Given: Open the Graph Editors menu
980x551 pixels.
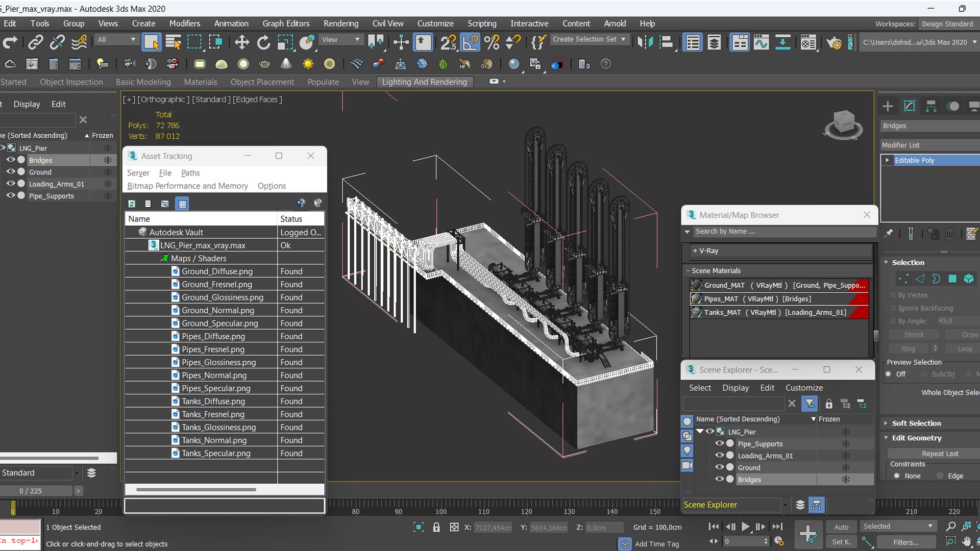Looking at the screenshot, I should (286, 23).
